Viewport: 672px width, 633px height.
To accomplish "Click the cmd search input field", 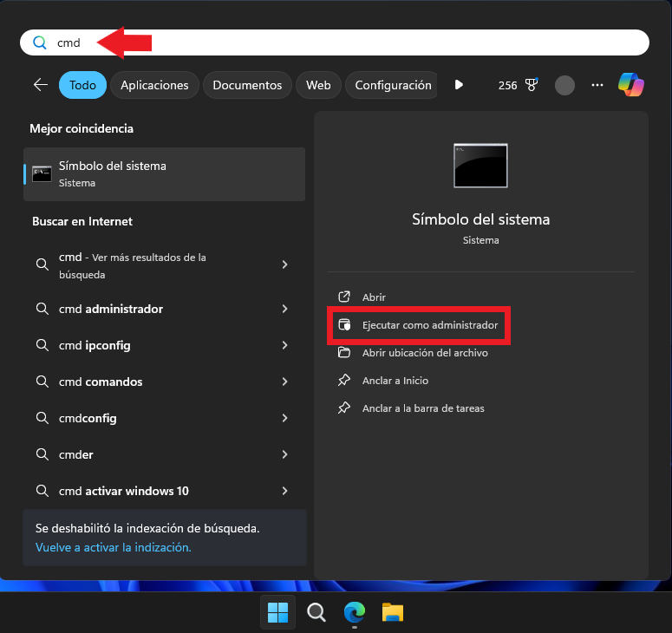I will click(x=335, y=42).
